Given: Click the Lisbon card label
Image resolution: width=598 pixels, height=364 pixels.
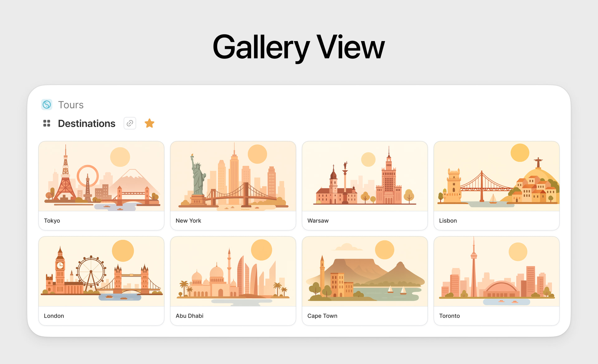Looking at the screenshot, I should pos(448,221).
